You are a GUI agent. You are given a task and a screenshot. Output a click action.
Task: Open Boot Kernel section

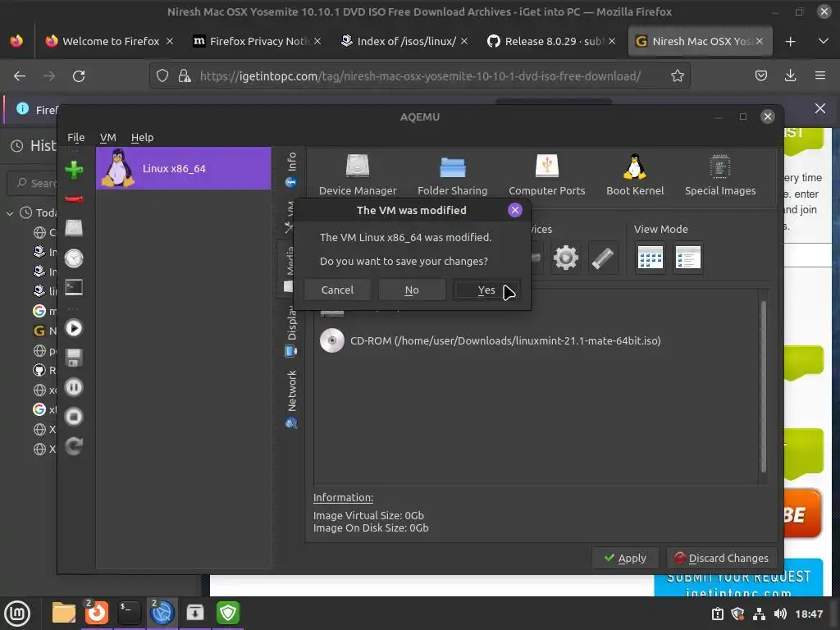[x=635, y=176]
